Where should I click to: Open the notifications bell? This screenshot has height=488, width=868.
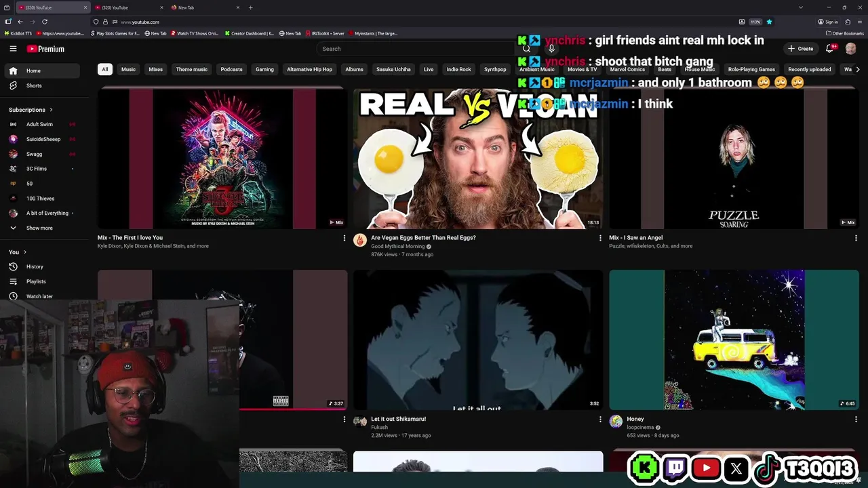(829, 49)
